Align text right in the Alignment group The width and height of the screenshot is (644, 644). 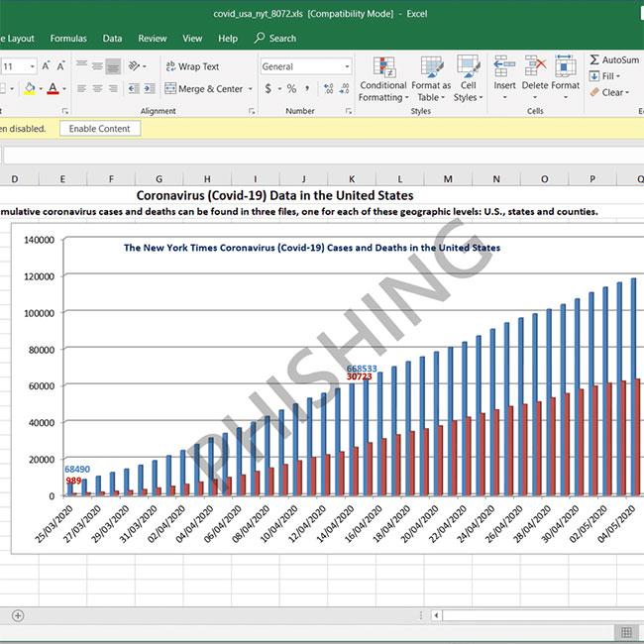(x=113, y=89)
